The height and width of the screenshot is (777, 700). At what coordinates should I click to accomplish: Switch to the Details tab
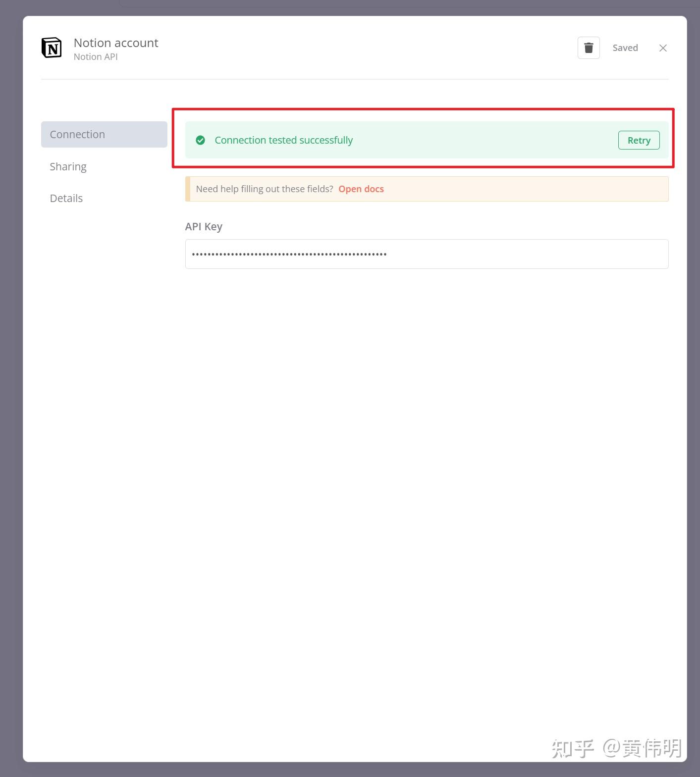tap(66, 198)
